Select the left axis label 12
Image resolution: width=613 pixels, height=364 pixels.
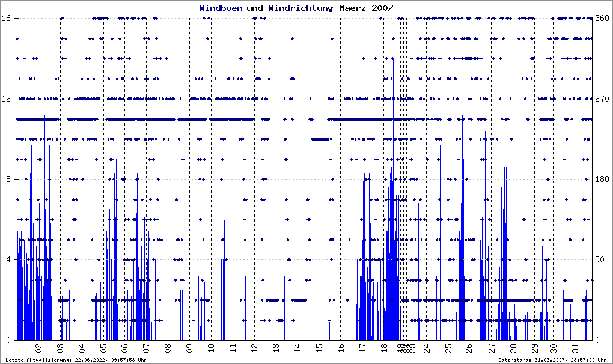5,99
